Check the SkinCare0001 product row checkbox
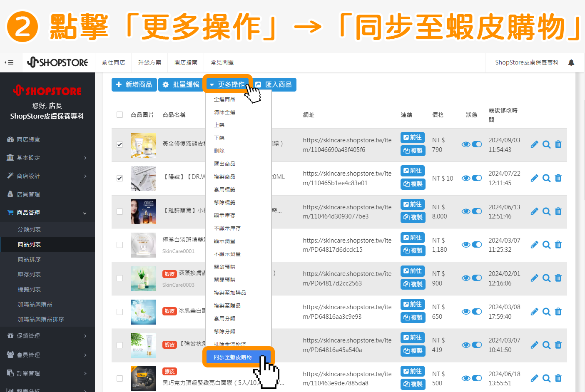Screen dimensions: 585x392 point(120,245)
